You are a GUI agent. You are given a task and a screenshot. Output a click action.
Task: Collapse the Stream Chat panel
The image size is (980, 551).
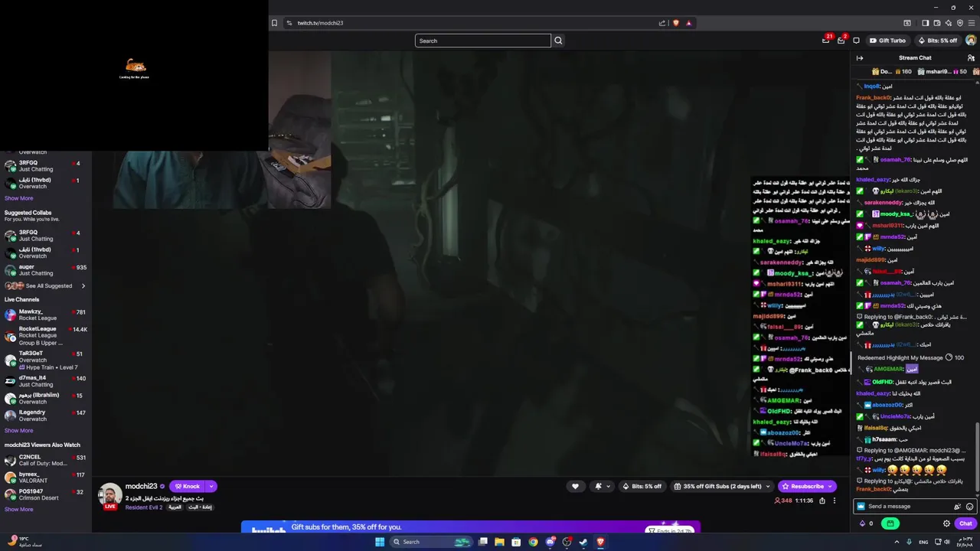pyautogui.click(x=860, y=58)
